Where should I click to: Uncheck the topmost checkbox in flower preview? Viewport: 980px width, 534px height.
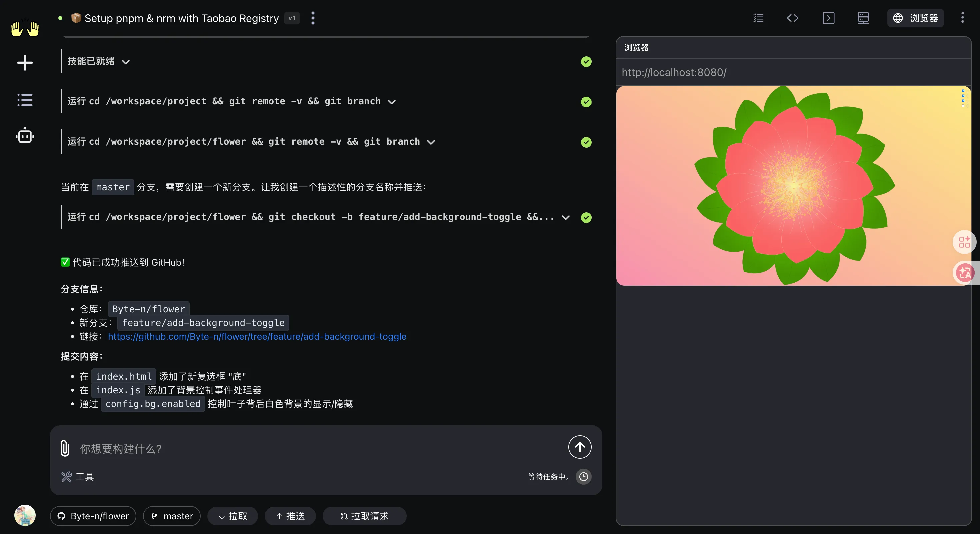(963, 91)
